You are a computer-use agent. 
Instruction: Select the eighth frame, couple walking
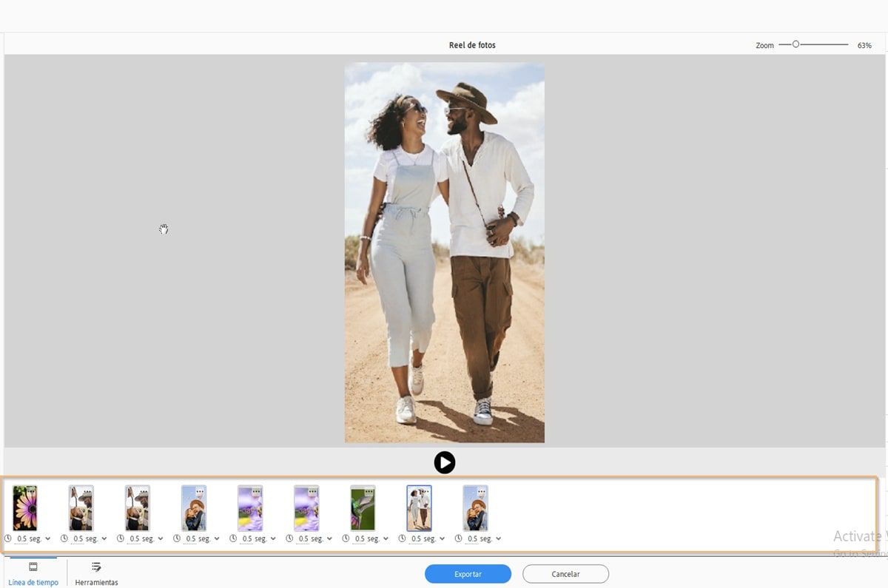coord(419,508)
